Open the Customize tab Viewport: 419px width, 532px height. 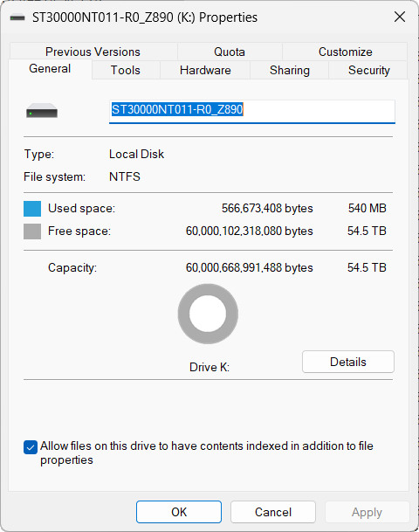click(x=345, y=52)
